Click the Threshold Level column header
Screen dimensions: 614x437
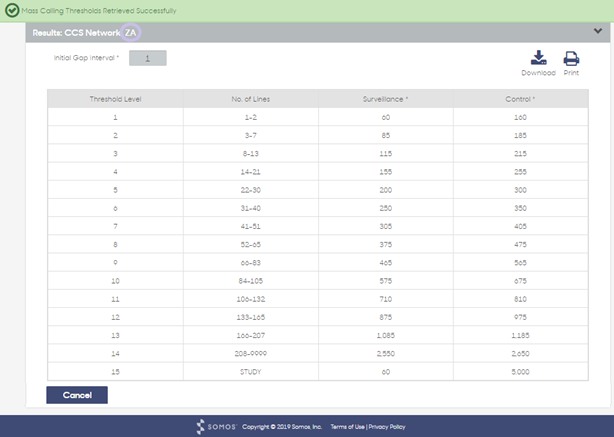pos(115,99)
